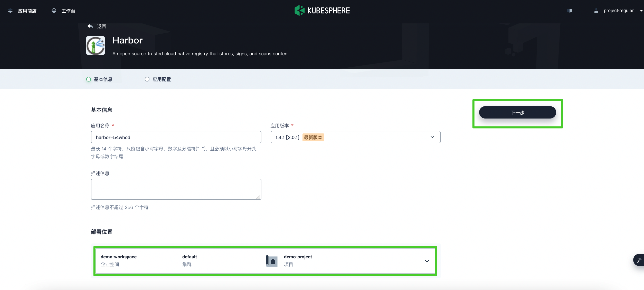The width and height of the screenshot is (644, 290).
Task: Click the 工作台 globe icon
Action: click(54, 11)
